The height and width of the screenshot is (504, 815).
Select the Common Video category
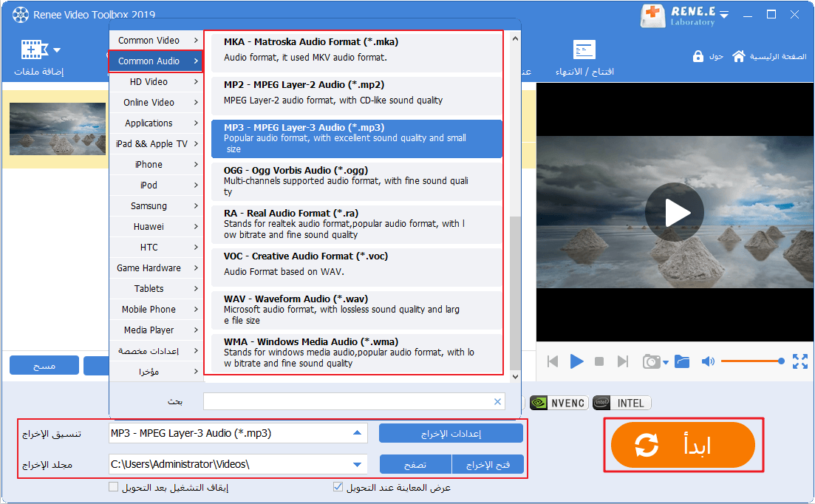[x=156, y=40]
